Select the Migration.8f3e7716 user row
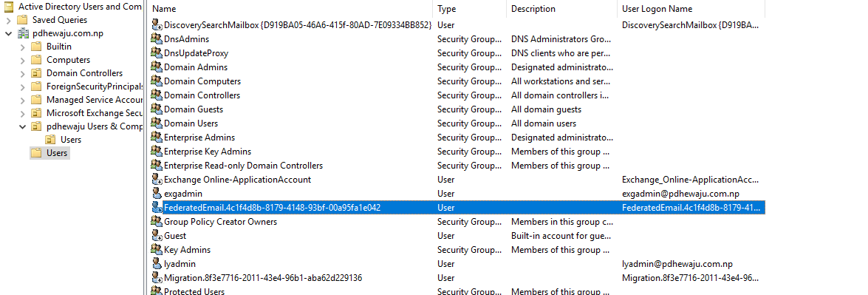 coord(457,278)
